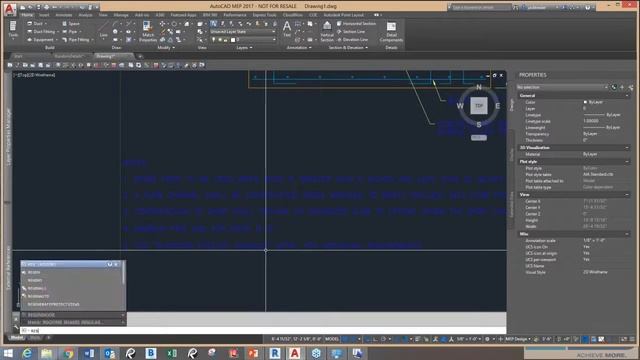The image size is (640, 360).
Task: Click the Vertical Section tool
Action: click(327, 32)
